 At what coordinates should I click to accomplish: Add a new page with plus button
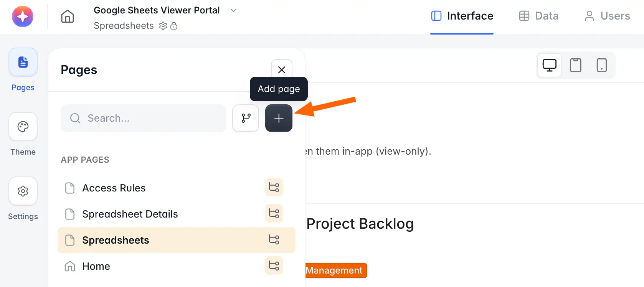(279, 118)
